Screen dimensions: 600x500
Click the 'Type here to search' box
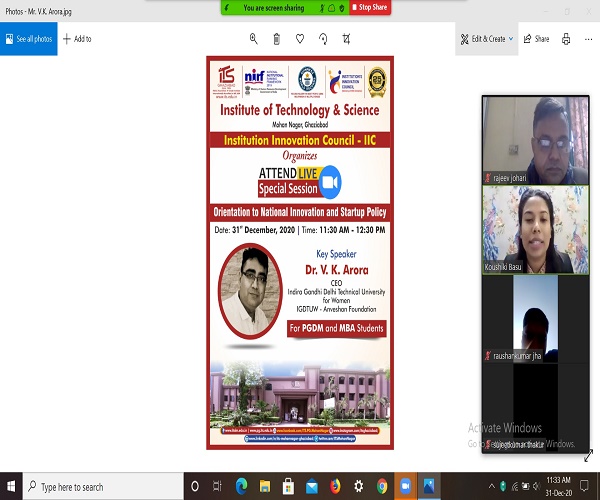(x=103, y=486)
